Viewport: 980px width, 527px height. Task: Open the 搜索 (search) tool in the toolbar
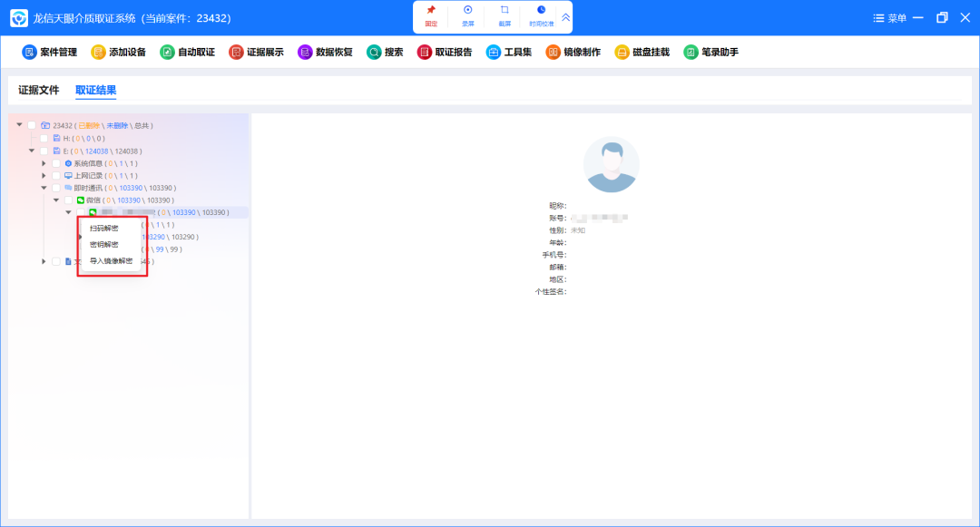point(385,53)
